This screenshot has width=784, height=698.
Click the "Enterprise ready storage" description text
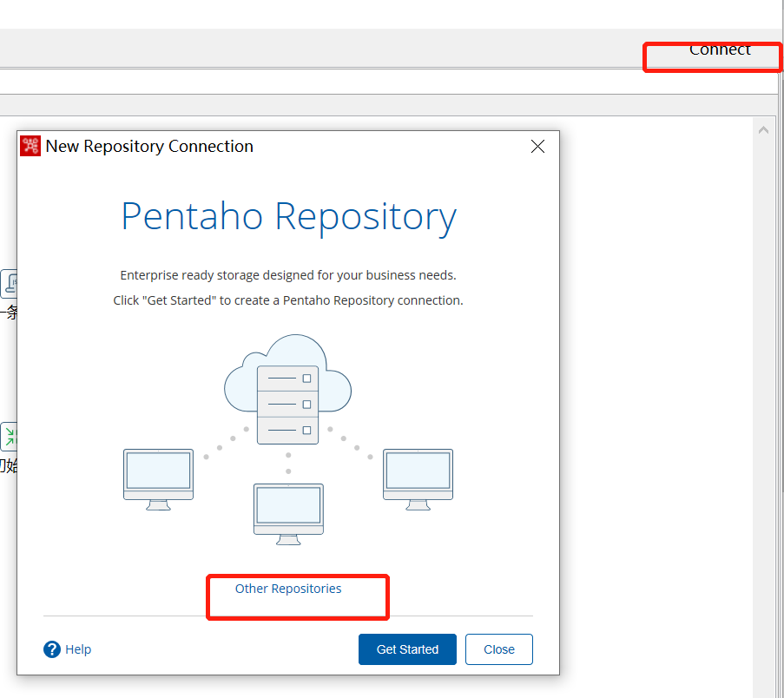(x=288, y=275)
